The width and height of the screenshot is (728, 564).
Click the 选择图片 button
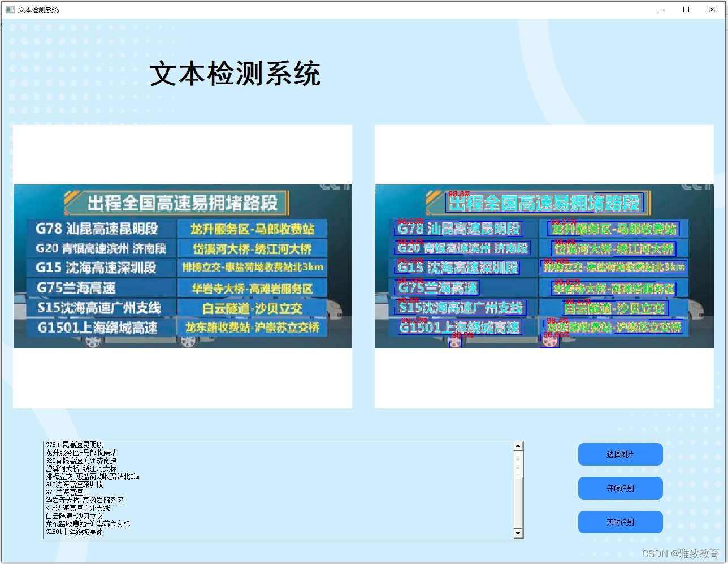point(620,454)
